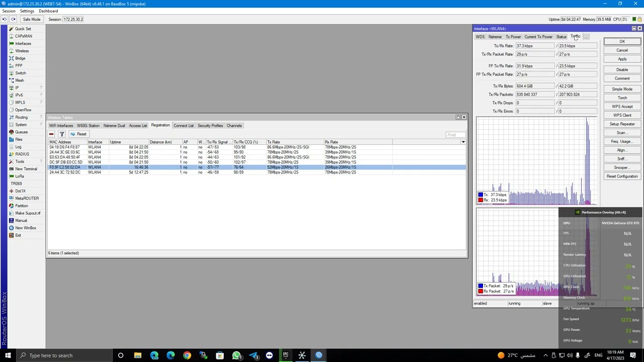Open the Windows Start menu
This screenshot has width=644, height=362.
(x=8, y=355)
